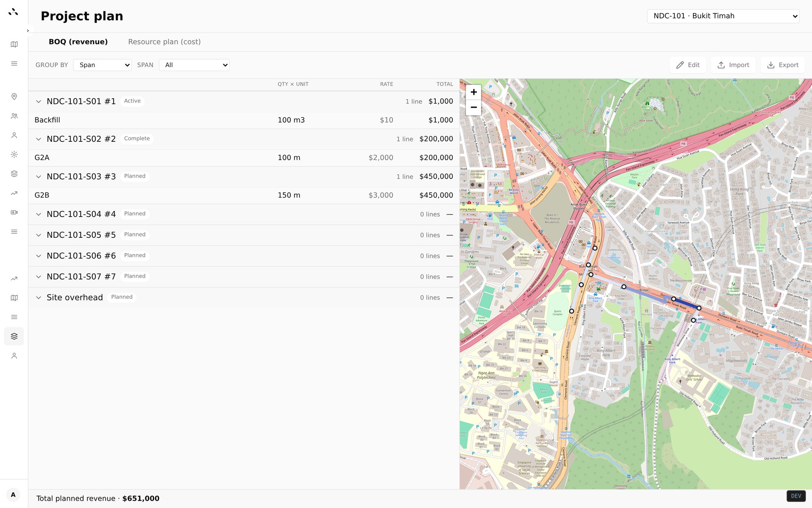
Task: Click the Active status badge on S01
Action: (132, 101)
